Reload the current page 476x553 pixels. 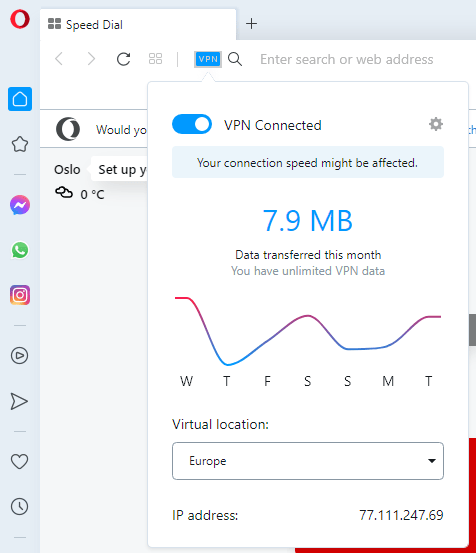pos(123,59)
